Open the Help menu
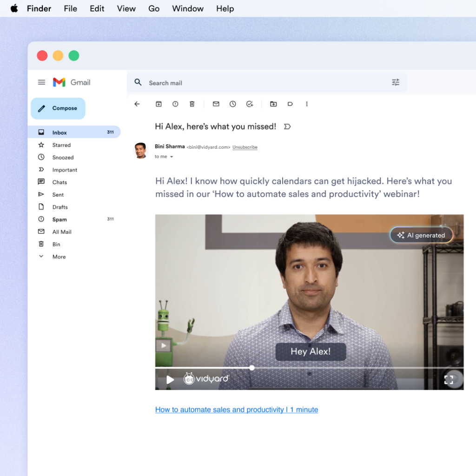 coord(225,8)
